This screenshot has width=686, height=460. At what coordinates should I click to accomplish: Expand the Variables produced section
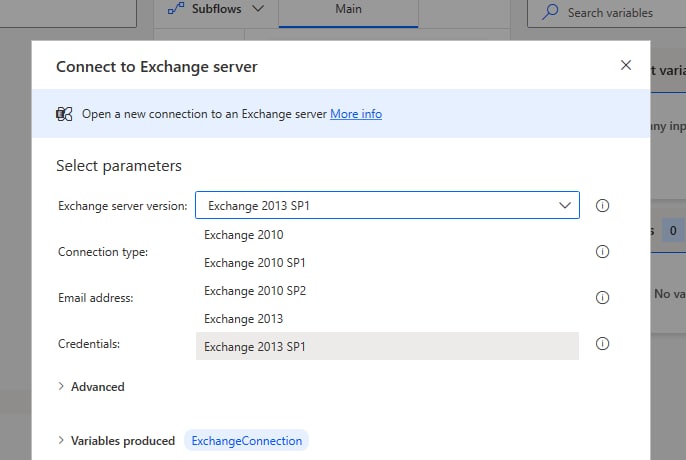tap(116, 441)
